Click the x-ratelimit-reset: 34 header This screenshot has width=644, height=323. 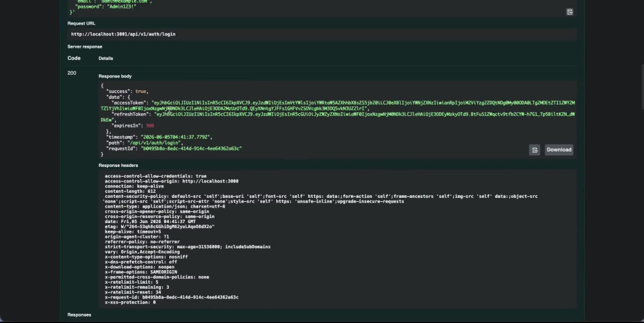coord(133,293)
